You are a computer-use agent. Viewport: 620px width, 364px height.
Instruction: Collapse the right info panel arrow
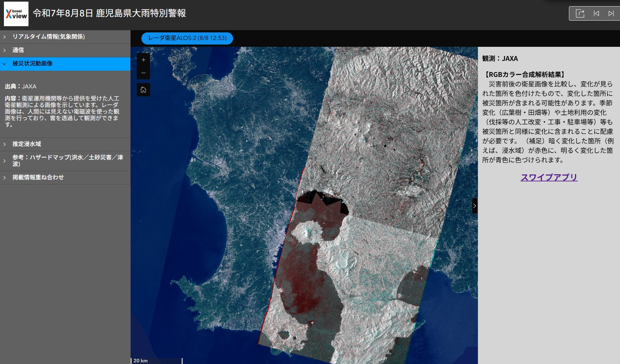pyautogui.click(x=475, y=206)
